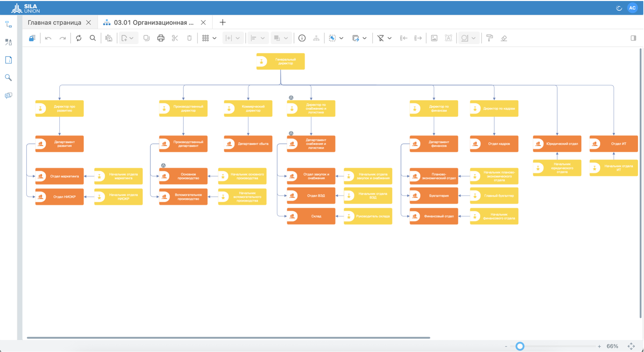644x352 pixels.
Task: Add a new tab with the plus button
Action: coord(223,22)
